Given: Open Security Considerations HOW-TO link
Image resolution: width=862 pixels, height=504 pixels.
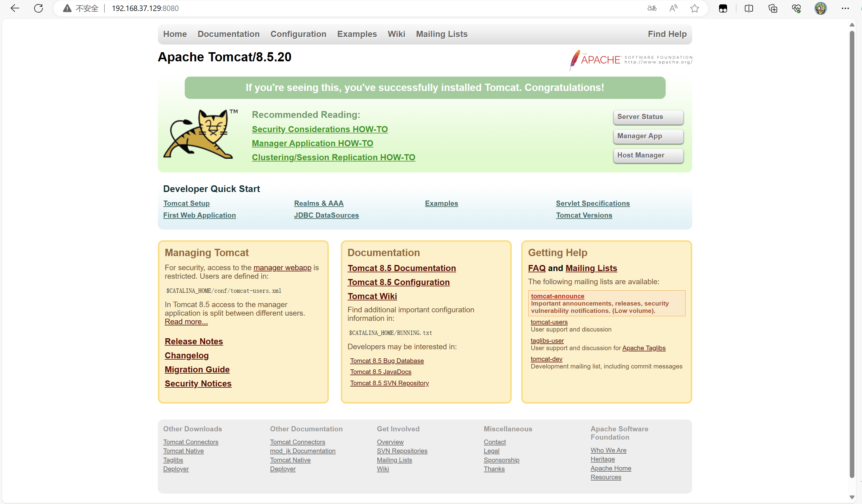Looking at the screenshot, I should 319,129.
